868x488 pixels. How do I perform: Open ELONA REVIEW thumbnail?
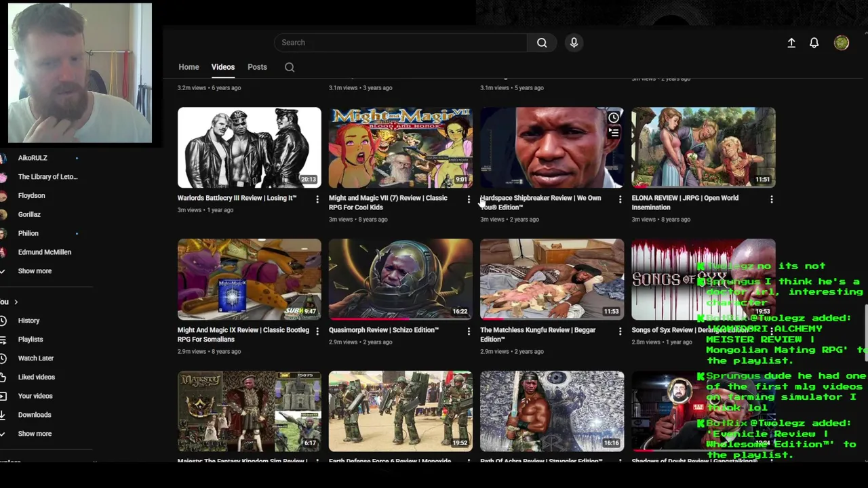coord(703,147)
